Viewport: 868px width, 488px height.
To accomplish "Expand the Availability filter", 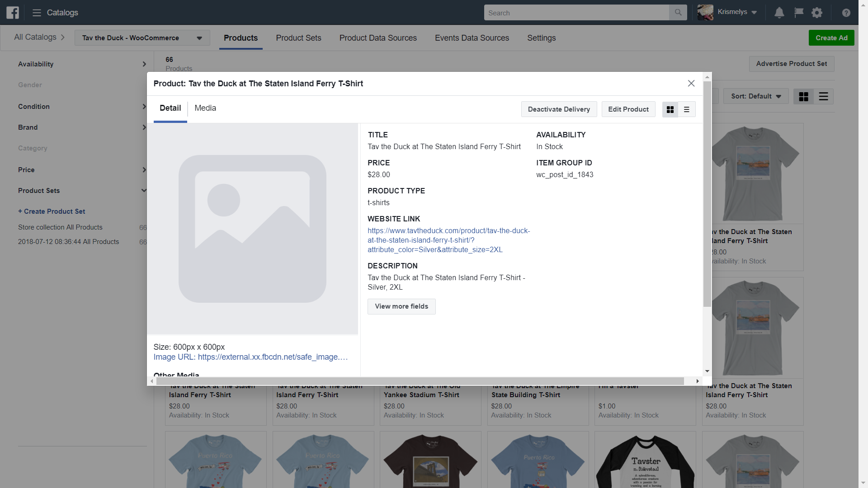I will coord(82,64).
